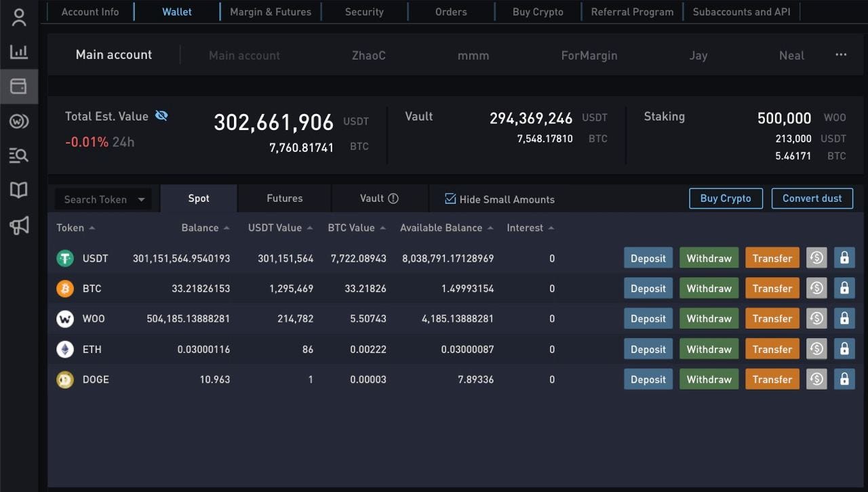This screenshot has height=492, width=868.
Task: Click the lock icon in DOGE row
Action: coord(844,380)
